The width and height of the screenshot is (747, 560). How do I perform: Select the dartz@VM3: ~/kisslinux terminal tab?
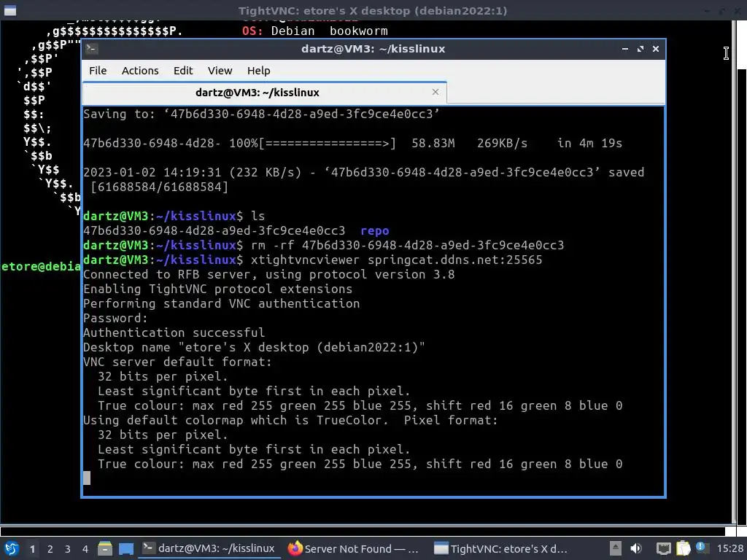pos(264,93)
